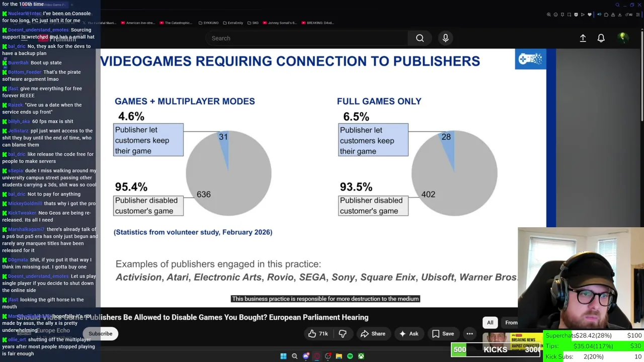Image resolution: width=644 pixels, height=362 pixels.
Task: Click the Superchats goal bar
Action: pyautogui.click(x=594, y=335)
